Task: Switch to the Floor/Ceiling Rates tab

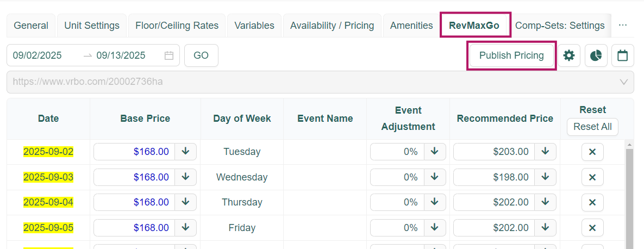Action: click(x=177, y=26)
